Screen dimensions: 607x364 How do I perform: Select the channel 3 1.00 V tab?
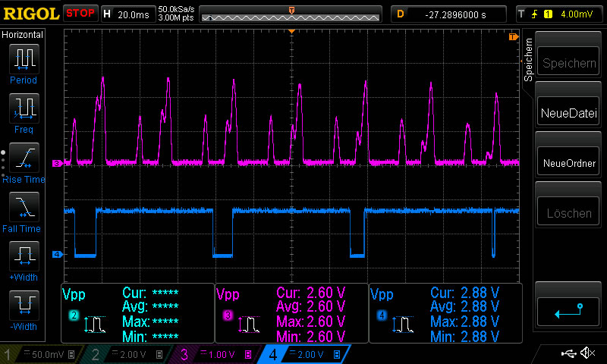[215, 354]
